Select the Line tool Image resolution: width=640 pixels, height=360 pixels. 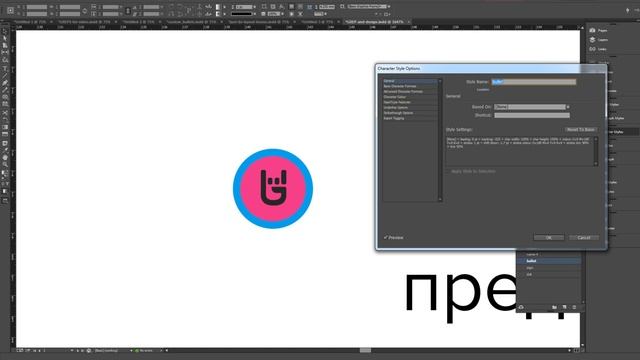pyautogui.click(x=5, y=76)
